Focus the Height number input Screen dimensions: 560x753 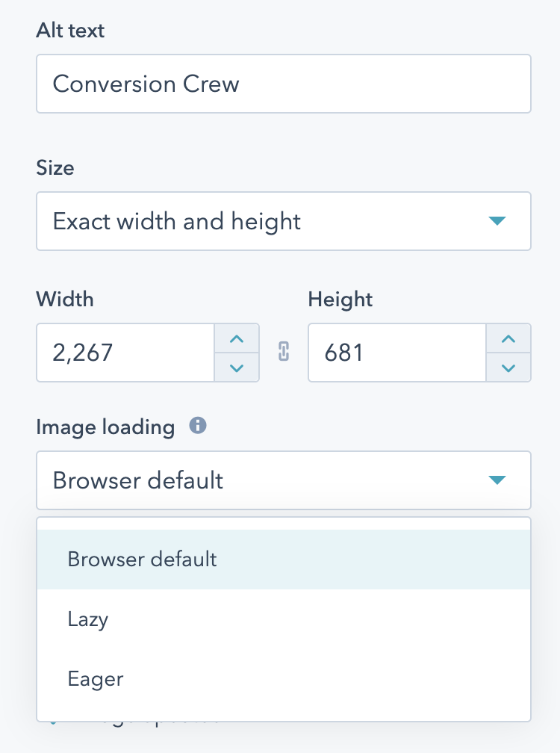[x=396, y=353]
